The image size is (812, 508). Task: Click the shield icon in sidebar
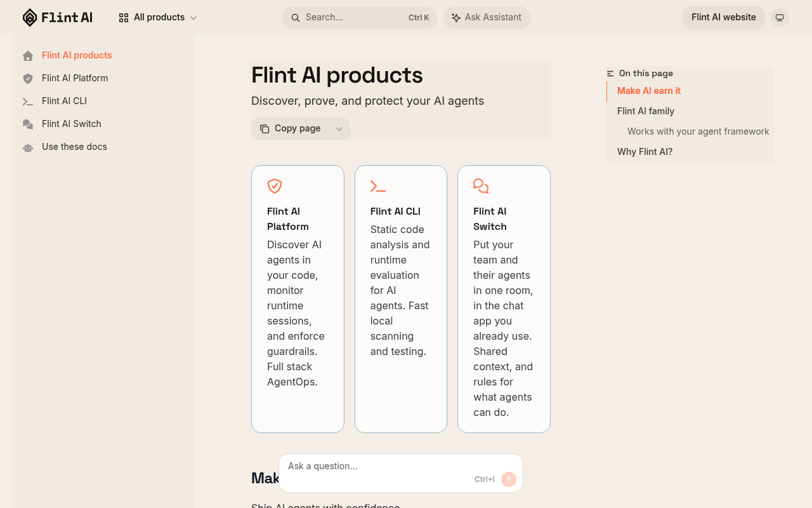click(28, 79)
